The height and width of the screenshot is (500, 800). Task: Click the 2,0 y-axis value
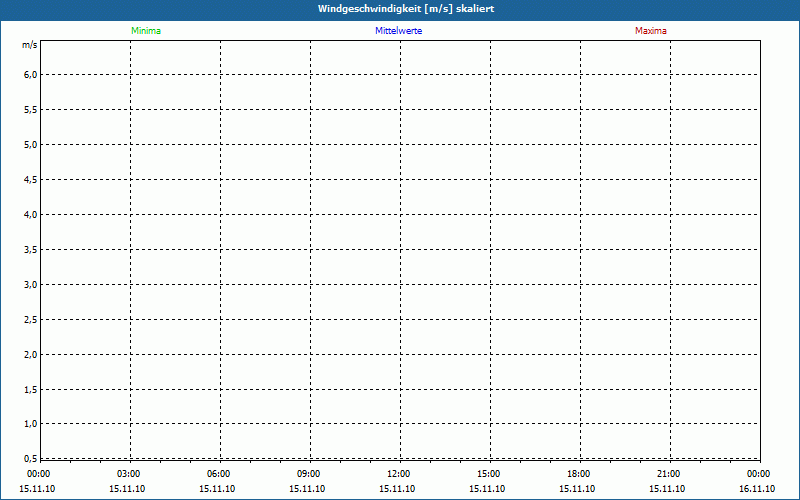(x=31, y=354)
